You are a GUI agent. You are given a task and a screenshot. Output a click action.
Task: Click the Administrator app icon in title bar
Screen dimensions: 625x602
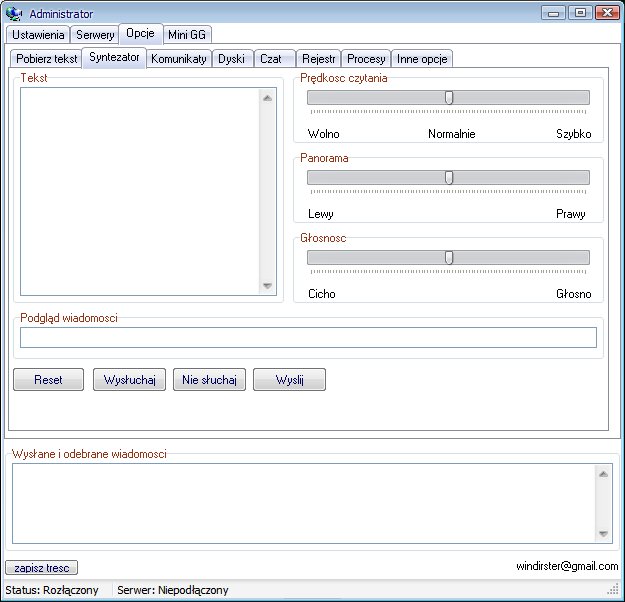coord(15,14)
